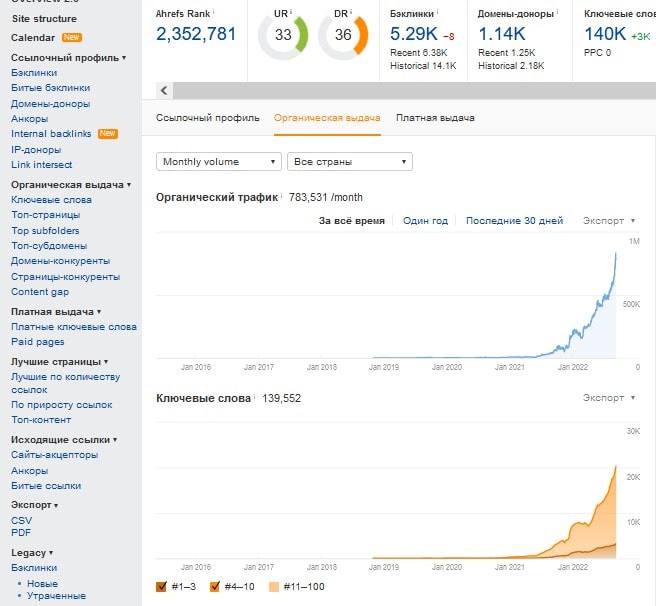656x606 pixels.
Task: Toggle the #11–100 positions checkbox
Action: pyautogui.click(x=274, y=586)
